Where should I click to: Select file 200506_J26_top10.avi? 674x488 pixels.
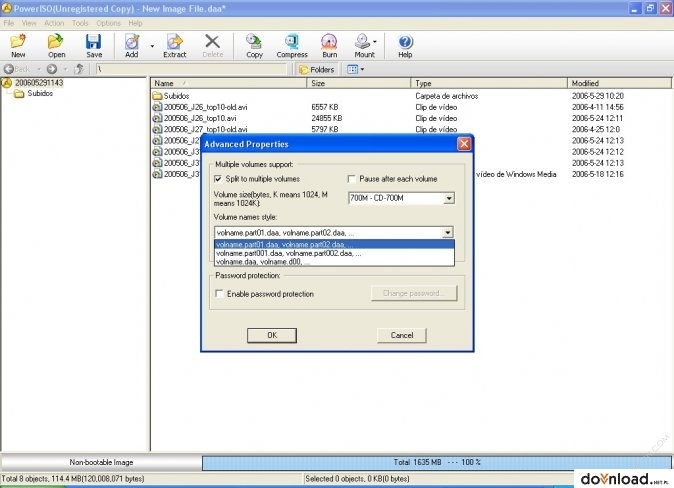[200, 118]
